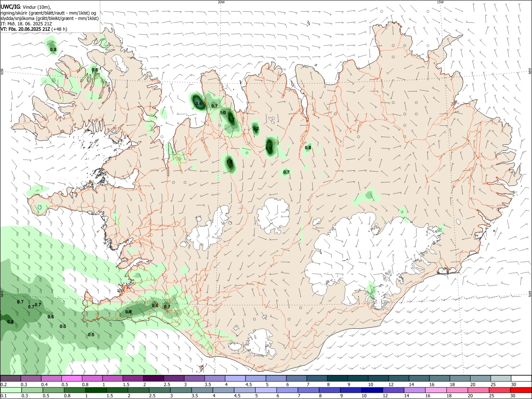
Task: Click the deep navy blue swatch at 10, lower row
Action: pyautogui.click(x=372, y=390)
